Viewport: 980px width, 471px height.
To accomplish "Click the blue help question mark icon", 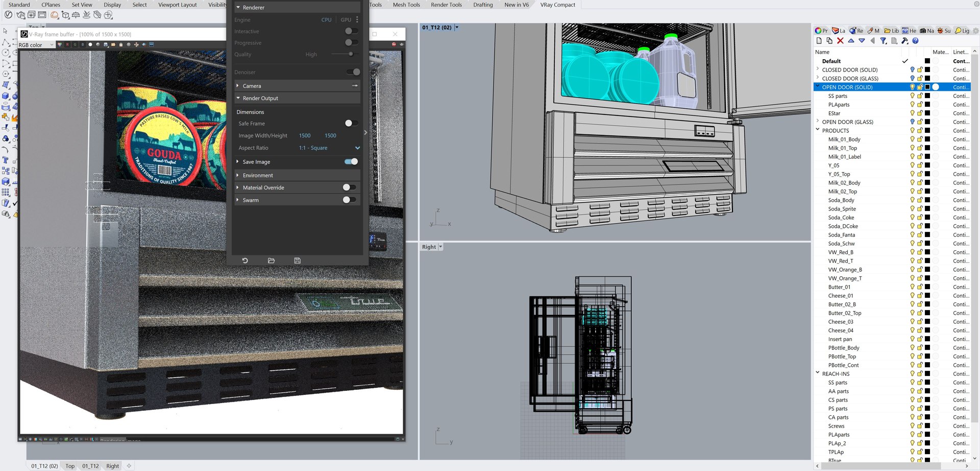I will [915, 41].
